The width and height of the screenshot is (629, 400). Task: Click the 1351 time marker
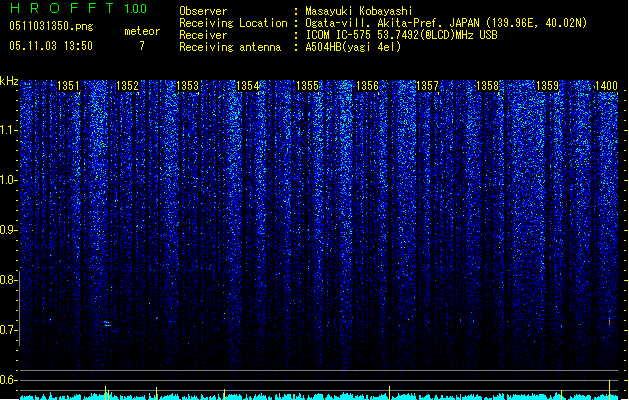[68, 86]
